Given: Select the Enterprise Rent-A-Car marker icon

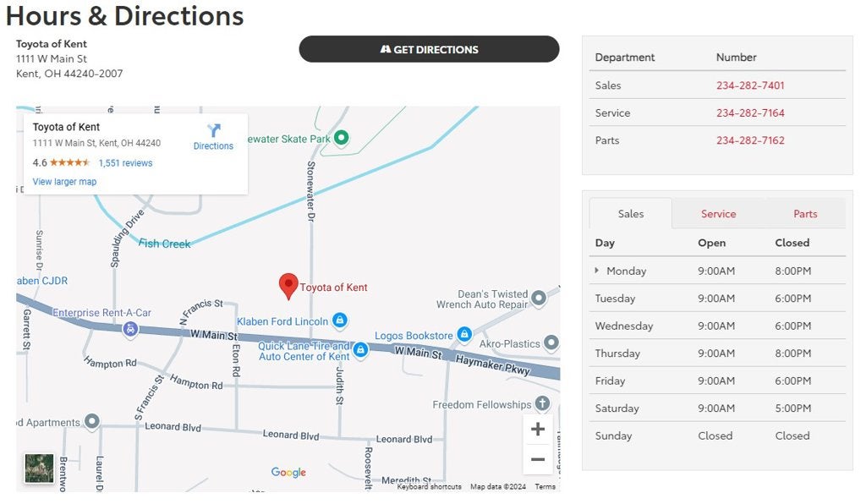Looking at the screenshot, I should [x=130, y=330].
